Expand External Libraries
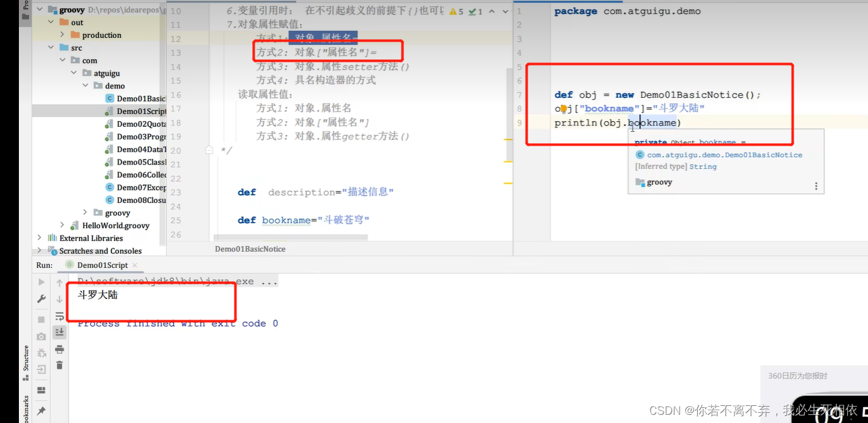 [40, 238]
